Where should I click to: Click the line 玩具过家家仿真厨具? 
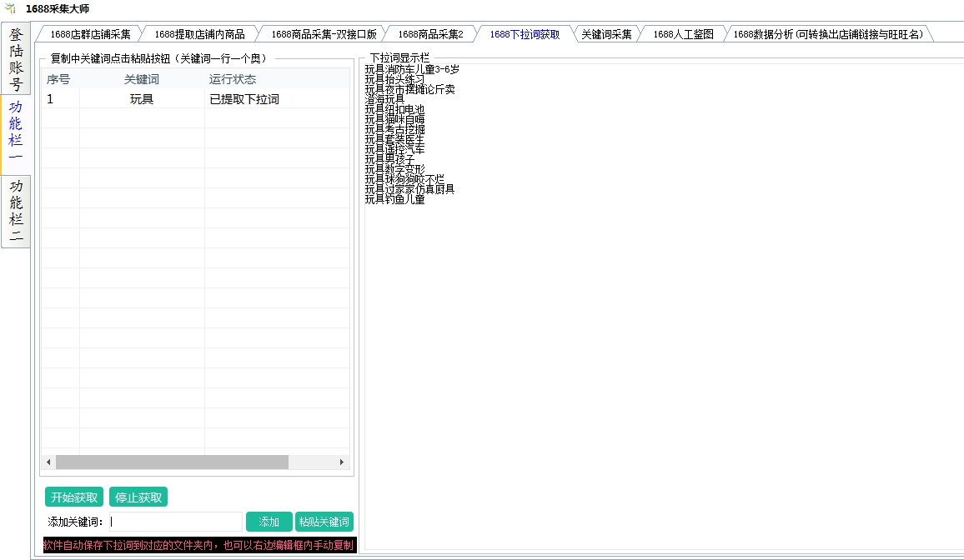410,188
